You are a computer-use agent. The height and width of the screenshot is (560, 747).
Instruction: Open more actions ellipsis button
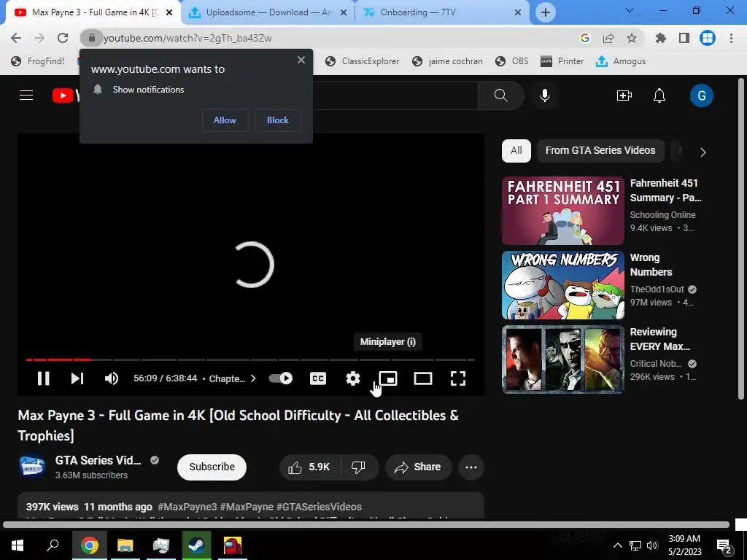pos(471,467)
